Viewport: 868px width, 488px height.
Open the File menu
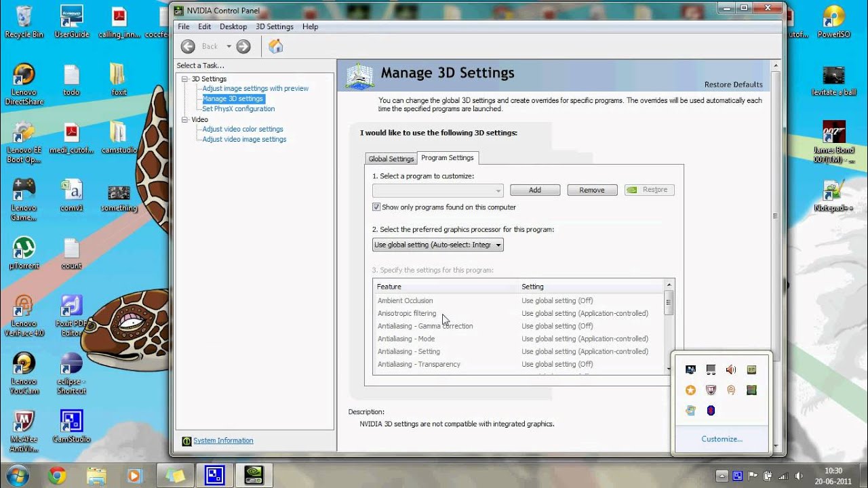184,26
